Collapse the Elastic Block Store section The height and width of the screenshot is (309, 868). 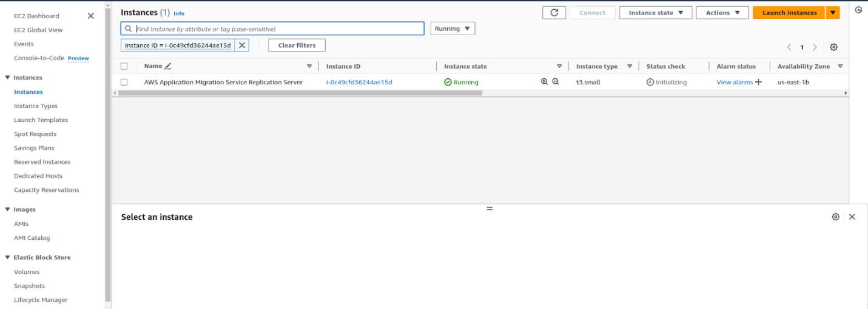click(x=7, y=257)
